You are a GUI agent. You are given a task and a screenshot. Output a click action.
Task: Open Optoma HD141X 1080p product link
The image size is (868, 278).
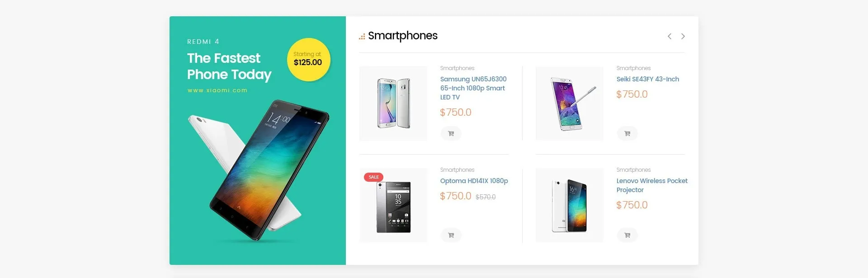click(474, 181)
